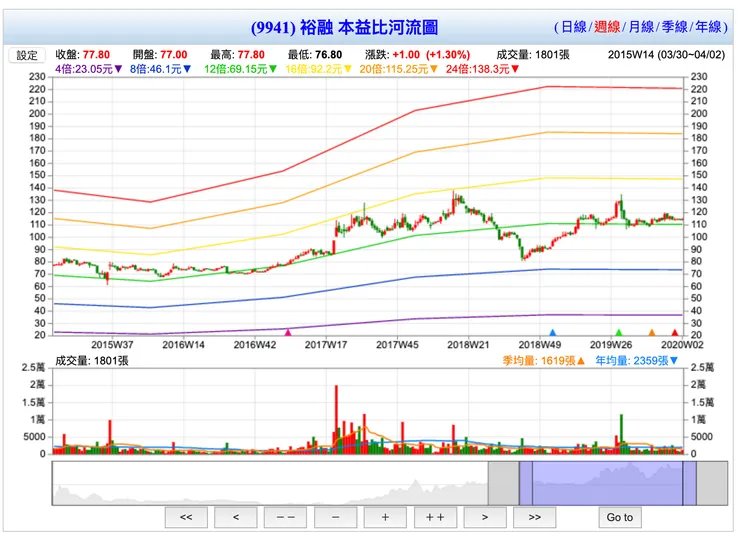Switch to 月線 monthly chart
The width and height of the screenshot is (740, 538).
click(641, 27)
